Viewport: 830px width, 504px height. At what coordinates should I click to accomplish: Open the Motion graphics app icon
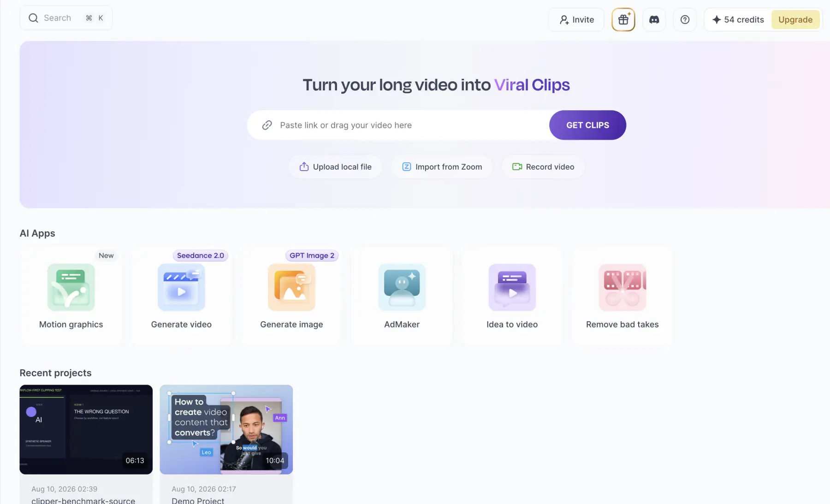pos(71,287)
